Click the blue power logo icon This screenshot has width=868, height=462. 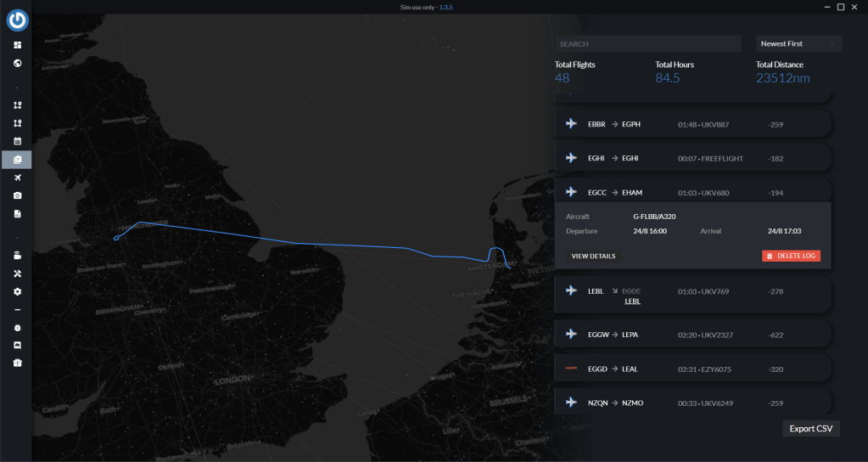coord(17,20)
